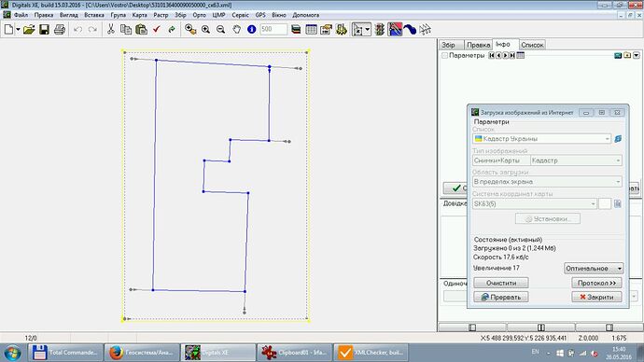Click the Cut scissors icon
Screen dimensions: 644x362
pyautogui.click(x=110, y=29)
